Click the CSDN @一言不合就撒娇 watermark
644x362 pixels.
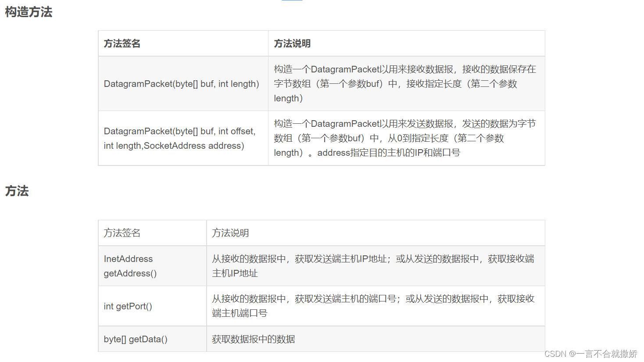pos(591,354)
